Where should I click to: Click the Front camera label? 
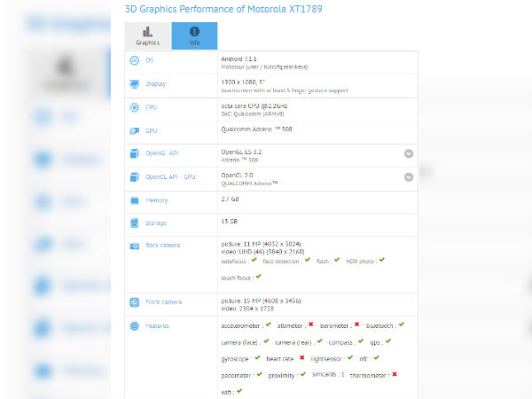[163, 302]
